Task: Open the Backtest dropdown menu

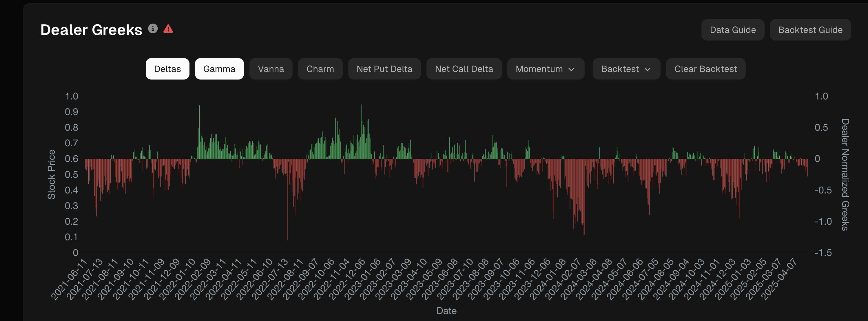Action: 626,69
